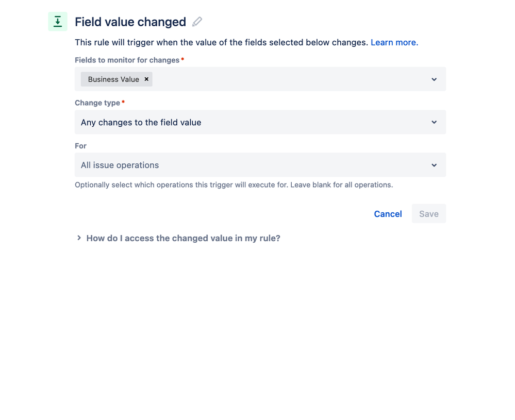Select the Business Value chip label
The height and width of the screenshot is (420, 515).
113,79
